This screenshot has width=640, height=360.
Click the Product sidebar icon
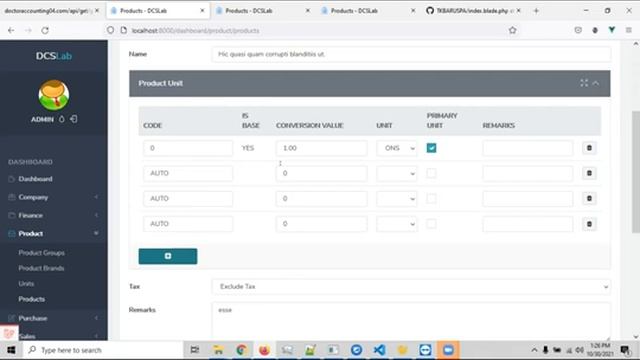(x=11, y=233)
